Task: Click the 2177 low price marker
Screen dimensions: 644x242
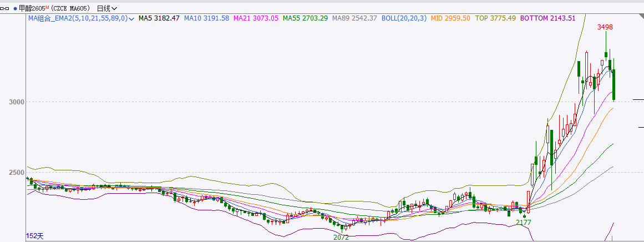Action: (524, 222)
